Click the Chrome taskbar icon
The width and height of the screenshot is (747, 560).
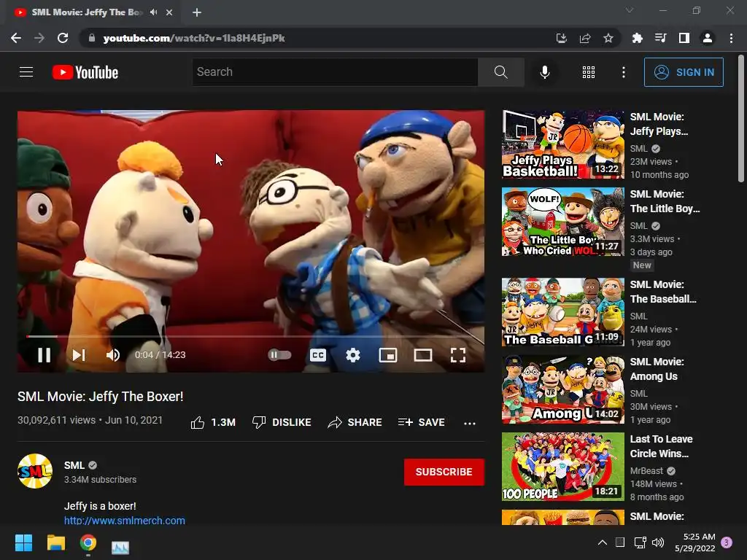click(88, 542)
